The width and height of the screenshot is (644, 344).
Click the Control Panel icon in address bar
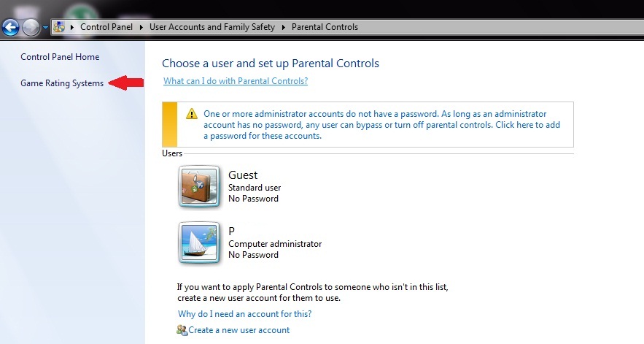coord(59,27)
